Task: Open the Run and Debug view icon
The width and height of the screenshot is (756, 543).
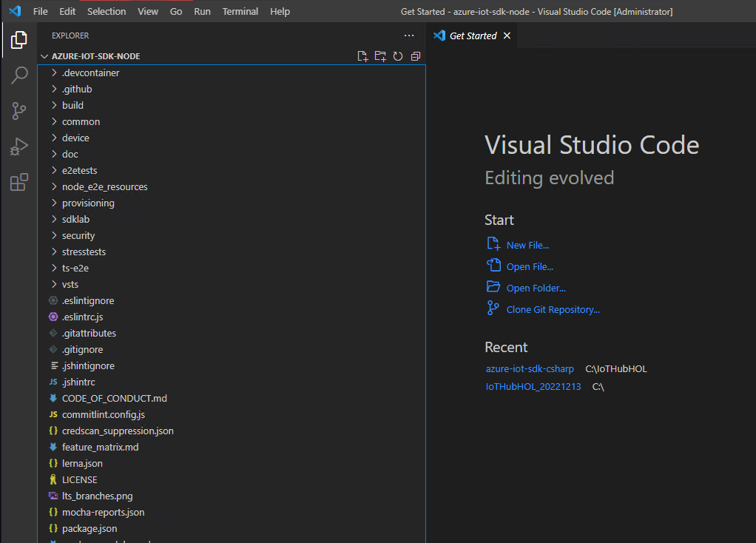Action: click(x=18, y=146)
